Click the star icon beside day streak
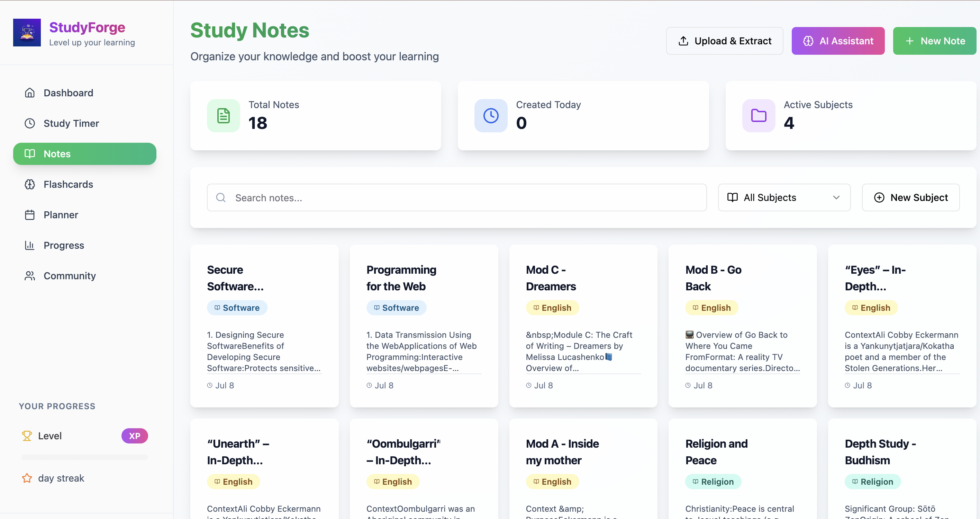 (27, 478)
